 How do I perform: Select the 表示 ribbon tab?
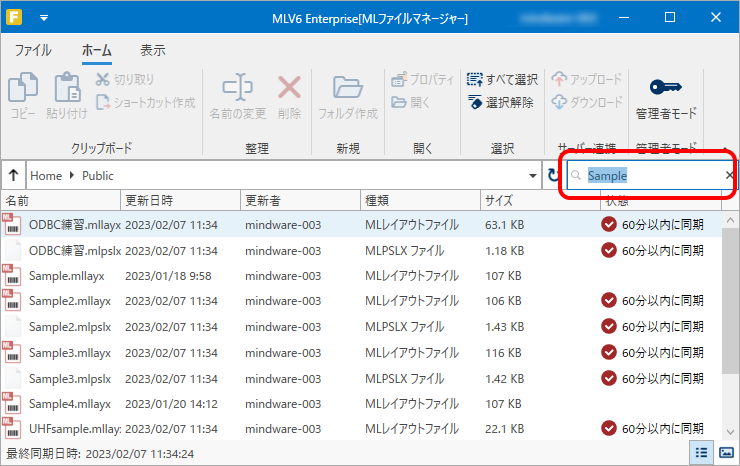152,50
